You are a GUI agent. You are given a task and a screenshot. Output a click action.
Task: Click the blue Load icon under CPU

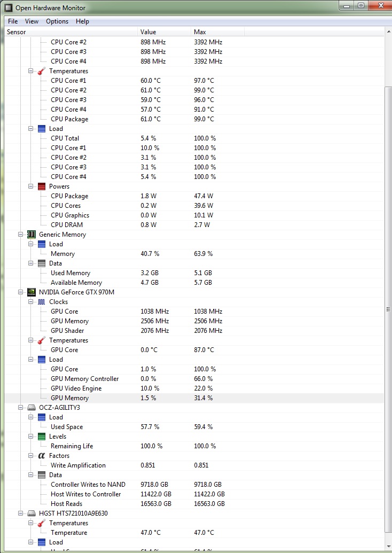click(42, 129)
